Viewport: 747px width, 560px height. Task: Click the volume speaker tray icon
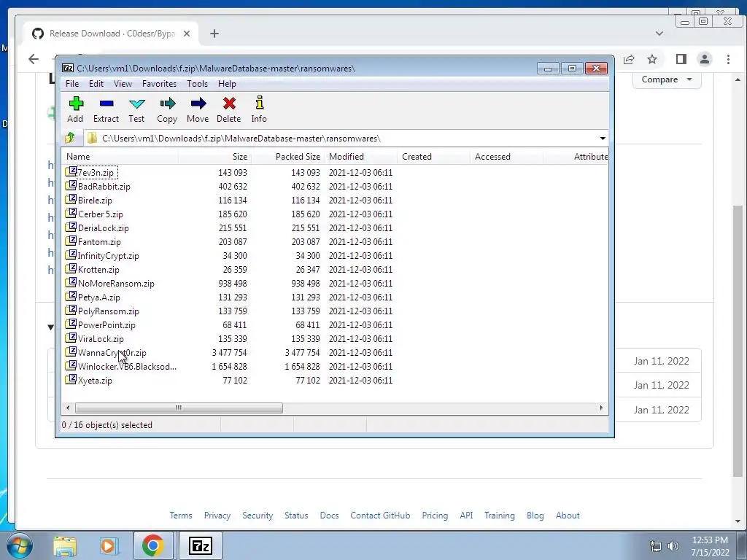(x=673, y=546)
